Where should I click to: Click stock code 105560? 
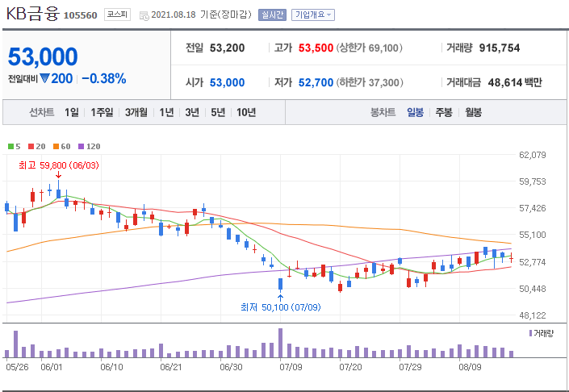click(80, 15)
